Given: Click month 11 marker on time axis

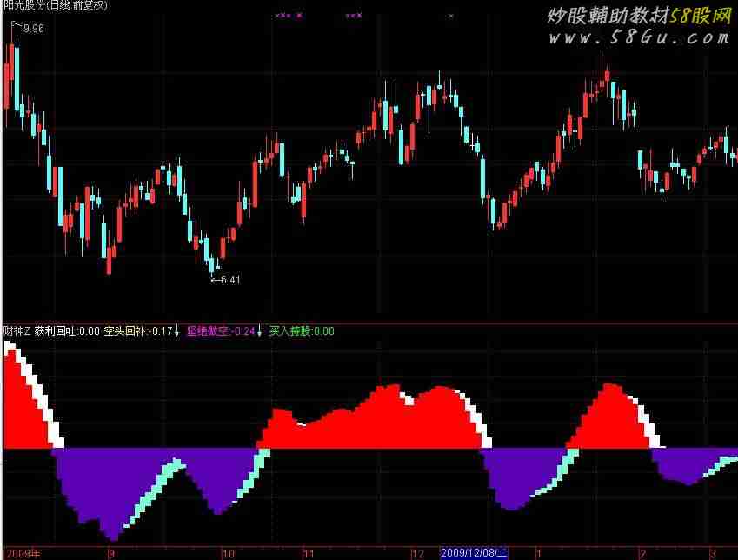Looking at the screenshot, I should click(x=309, y=553).
